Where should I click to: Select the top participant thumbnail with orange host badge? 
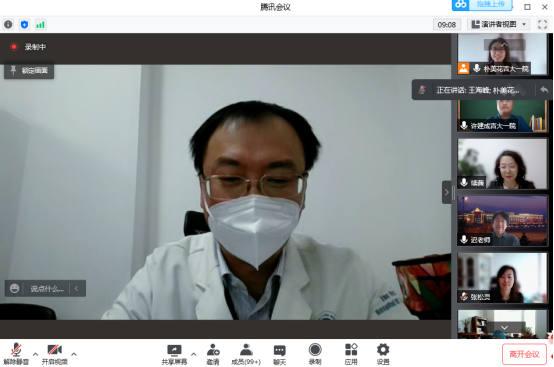[502, 54]
